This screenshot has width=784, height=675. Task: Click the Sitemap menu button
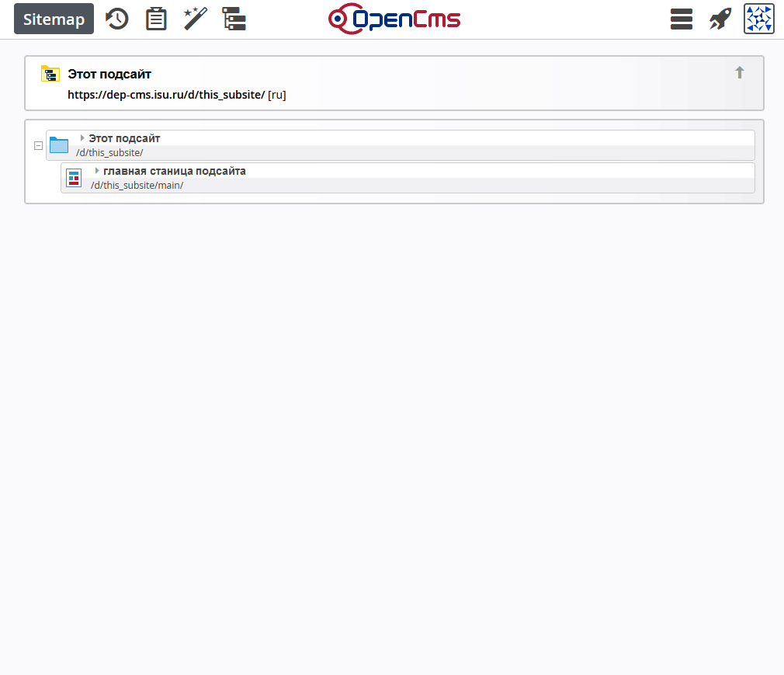54,19
